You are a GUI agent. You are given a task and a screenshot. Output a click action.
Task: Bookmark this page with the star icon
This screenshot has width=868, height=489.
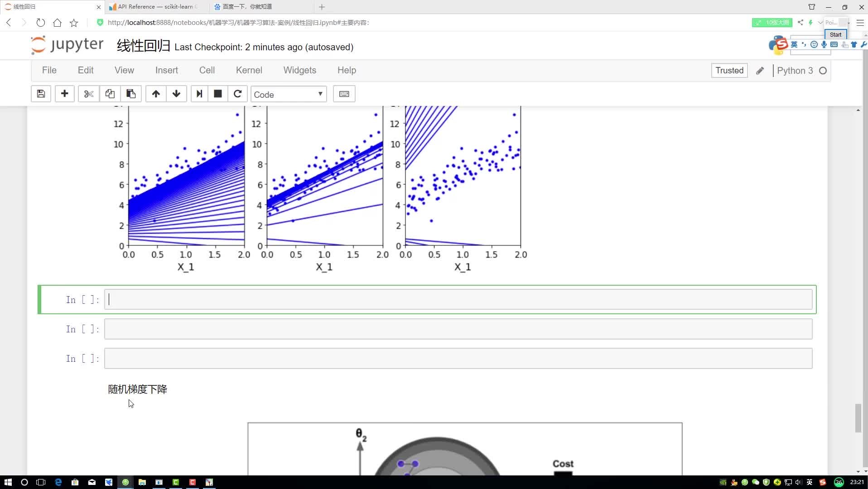74,23
